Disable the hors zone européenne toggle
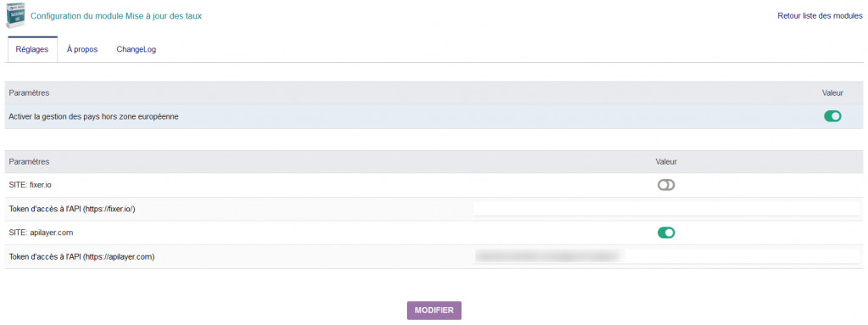Image resolution: width=868 pixels, height=325 pixels. point(832,116)
